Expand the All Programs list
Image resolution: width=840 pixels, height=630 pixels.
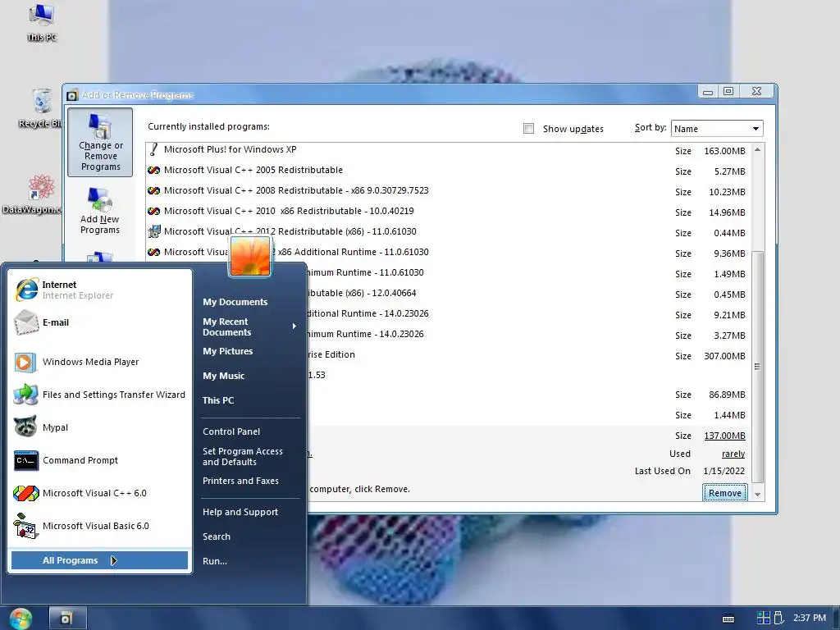99,560
